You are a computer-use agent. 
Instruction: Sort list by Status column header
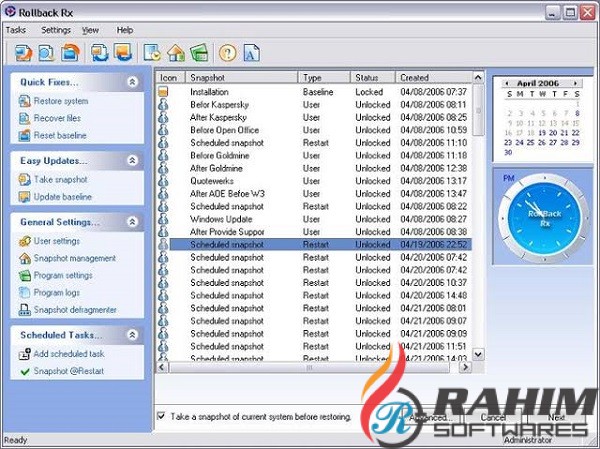click(373, 78)
